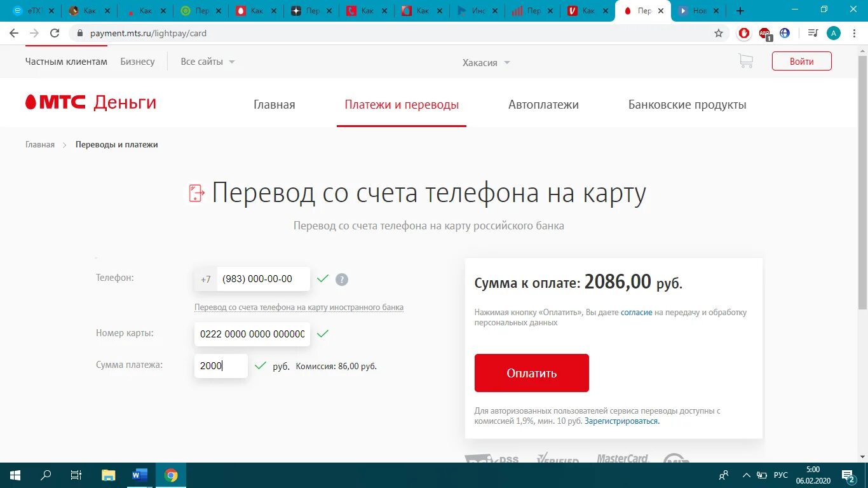Screen dimensions: 868x488
Task: Click the 'Войти' login button
Action: [x=802, y=61]
